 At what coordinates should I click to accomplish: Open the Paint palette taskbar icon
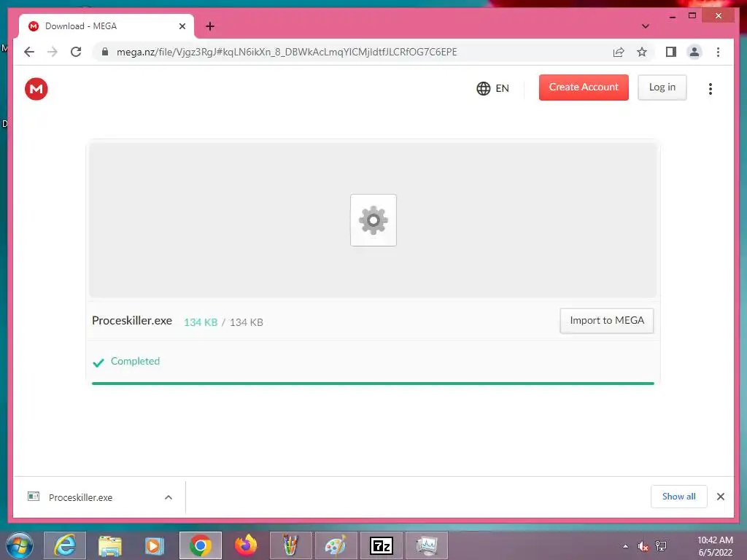tap(336, 545)
